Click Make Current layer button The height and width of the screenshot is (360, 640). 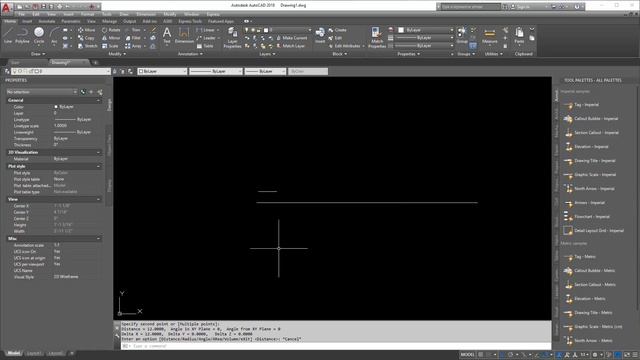point(291,38)
